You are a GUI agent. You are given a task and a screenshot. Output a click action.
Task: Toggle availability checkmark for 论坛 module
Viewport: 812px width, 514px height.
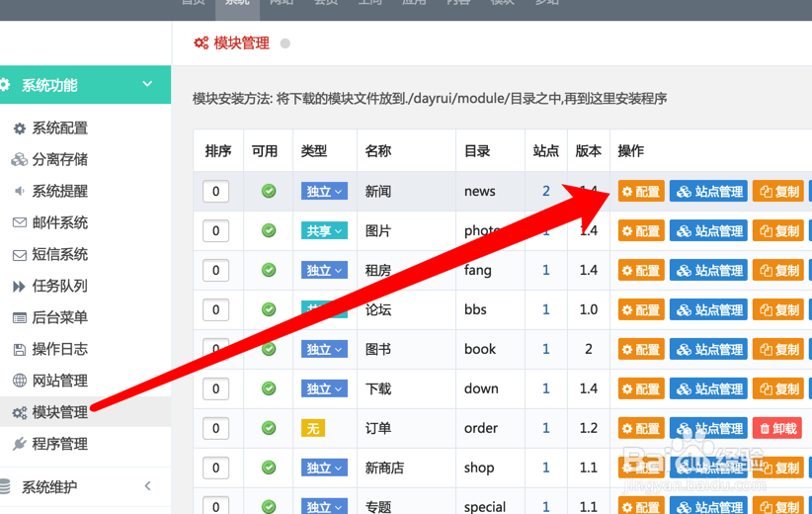pos(269,309)
